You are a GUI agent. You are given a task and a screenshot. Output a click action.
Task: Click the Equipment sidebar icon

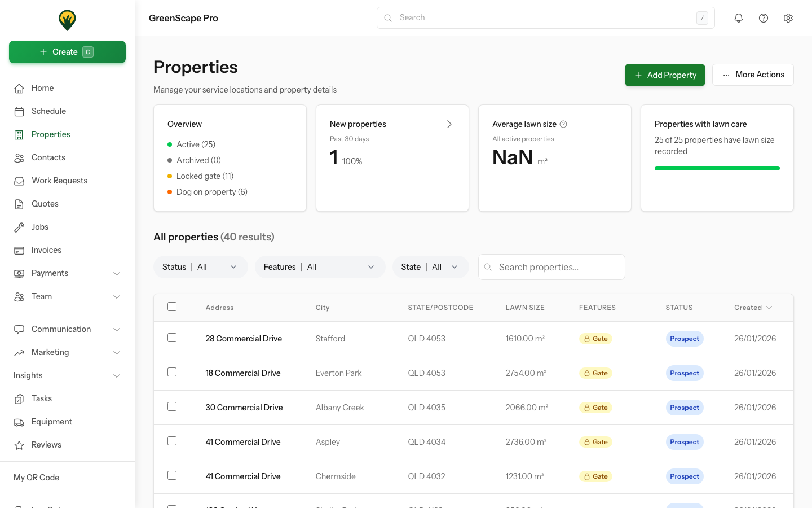pos(19,422)
